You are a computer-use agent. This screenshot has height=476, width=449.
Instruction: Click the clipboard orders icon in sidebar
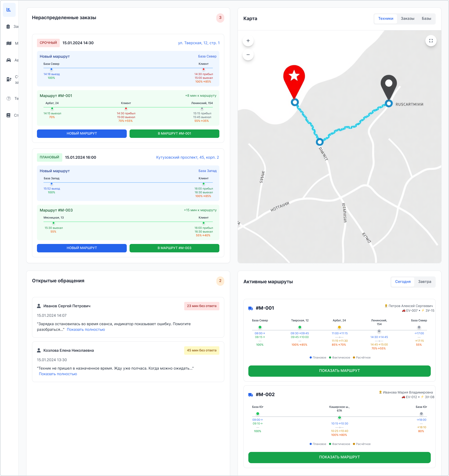[8, 27]
